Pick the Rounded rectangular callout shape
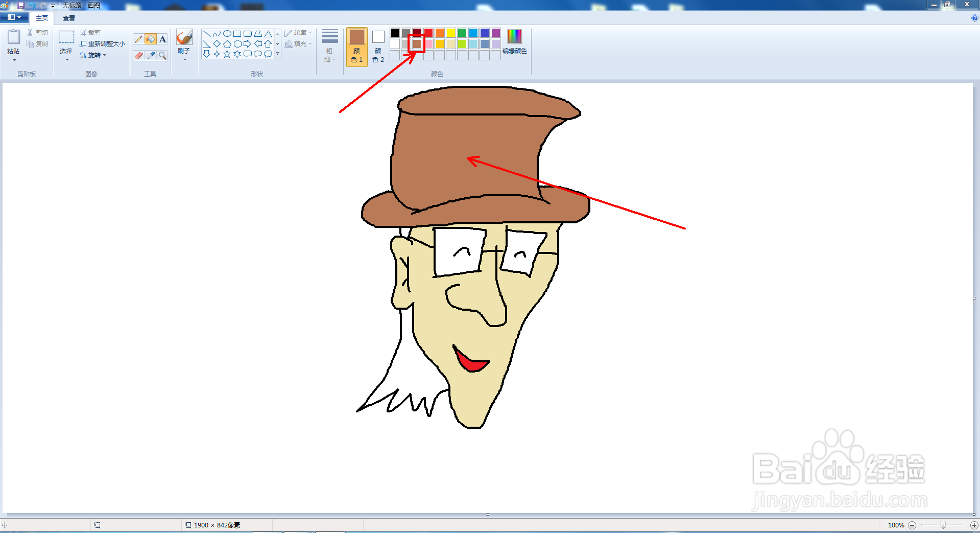This screenshot has height=533, width=980. 248,54
